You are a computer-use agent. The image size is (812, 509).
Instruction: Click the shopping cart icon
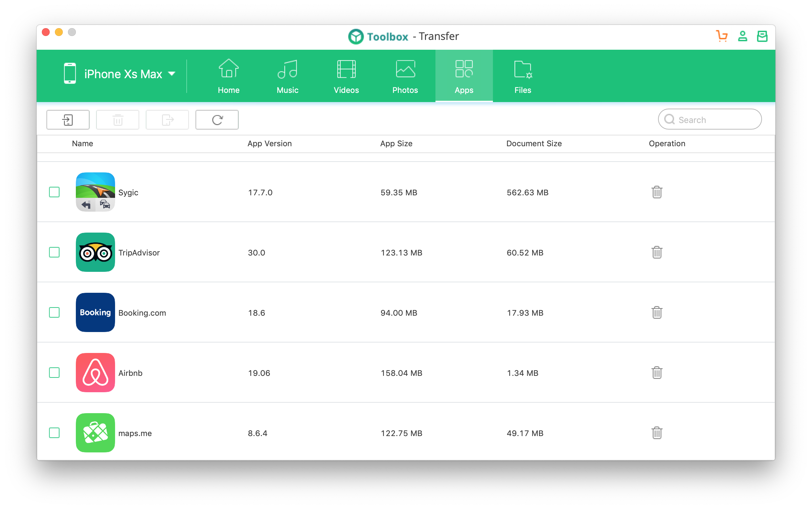tap(721, 36)
